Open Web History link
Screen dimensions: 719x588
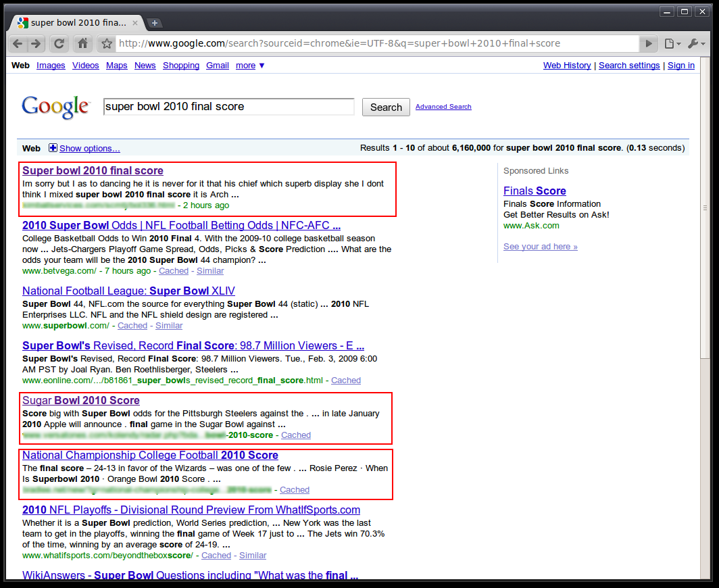point(567,66)
